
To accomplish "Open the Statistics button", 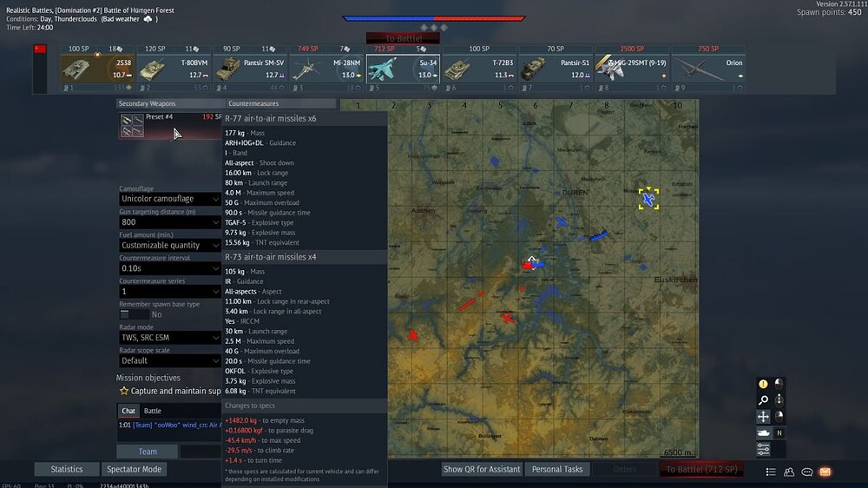I will tap(67, 469).
